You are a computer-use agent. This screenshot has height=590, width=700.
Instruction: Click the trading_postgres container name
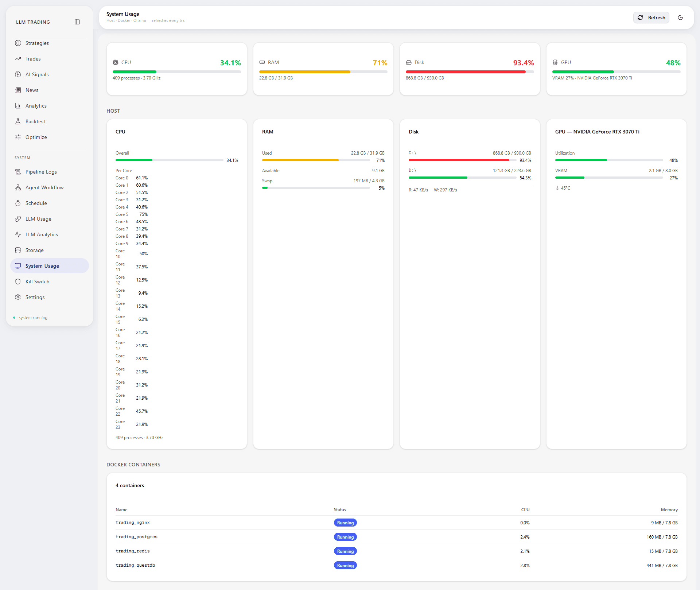136,537
